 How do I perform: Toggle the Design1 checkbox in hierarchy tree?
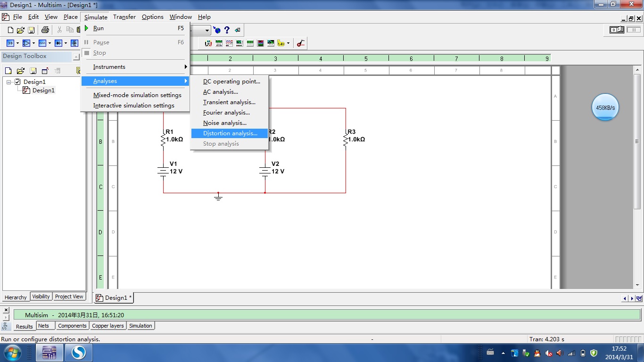point(18,82)
